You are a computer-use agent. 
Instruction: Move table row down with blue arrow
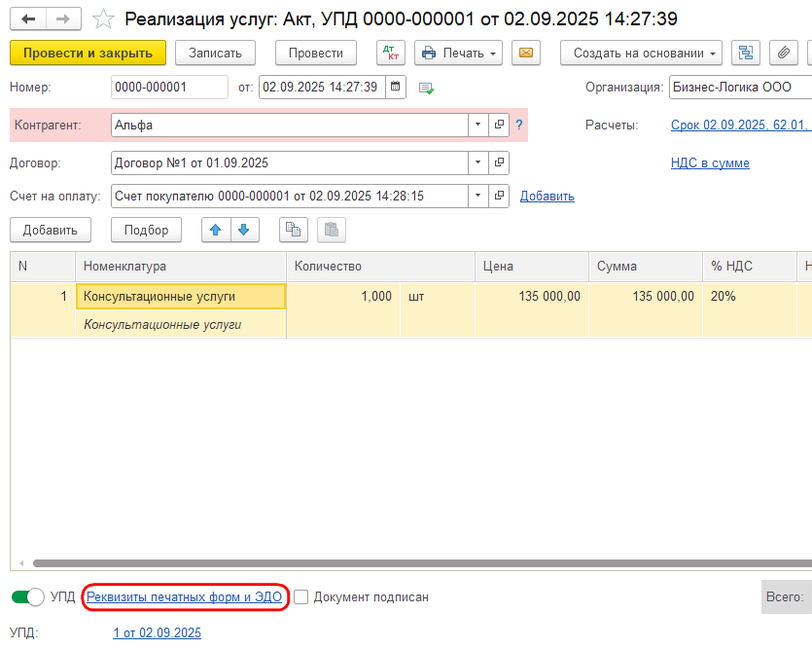(244, 230)
